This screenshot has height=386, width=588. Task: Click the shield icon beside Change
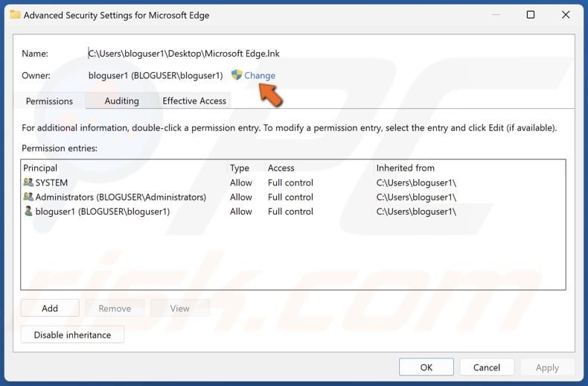coord(237,75)
